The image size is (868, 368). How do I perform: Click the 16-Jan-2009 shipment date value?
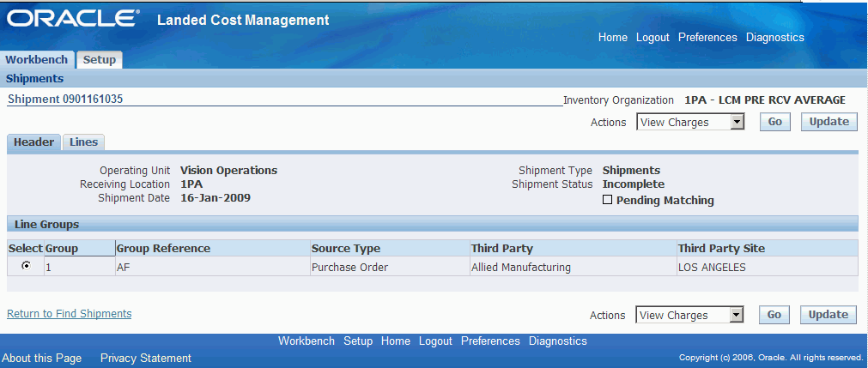pyautogui.click(x=215, y=197)
